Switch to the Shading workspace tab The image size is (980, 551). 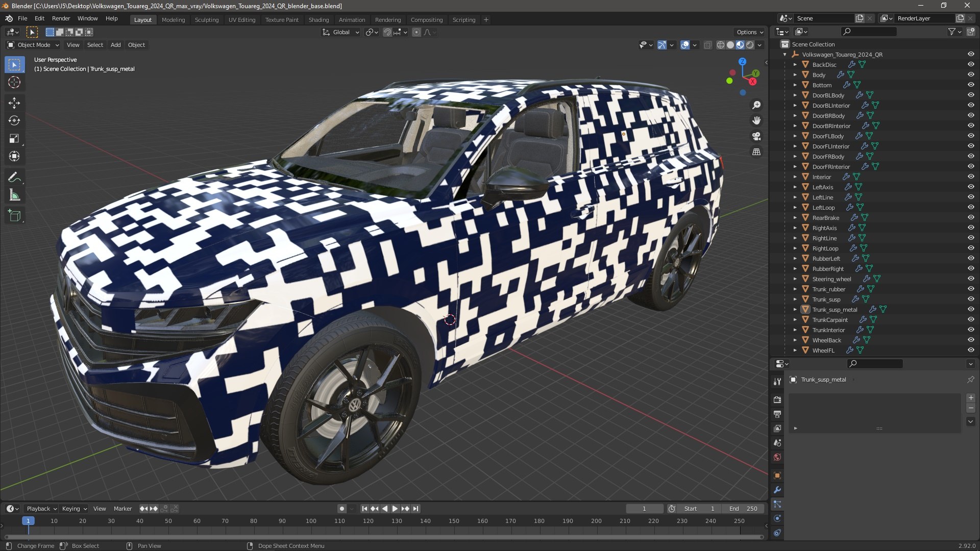pos(318,20)
